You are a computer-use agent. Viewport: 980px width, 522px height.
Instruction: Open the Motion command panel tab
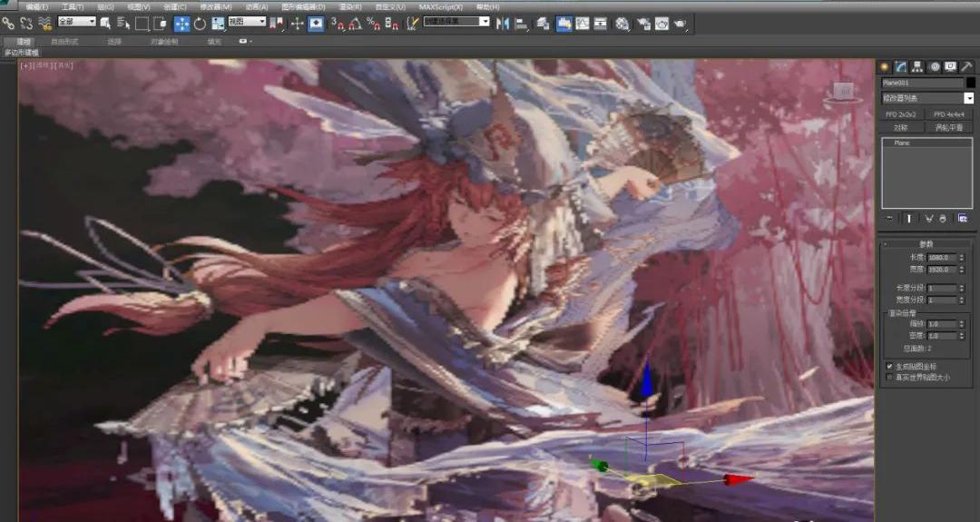[x=935, y=66]
